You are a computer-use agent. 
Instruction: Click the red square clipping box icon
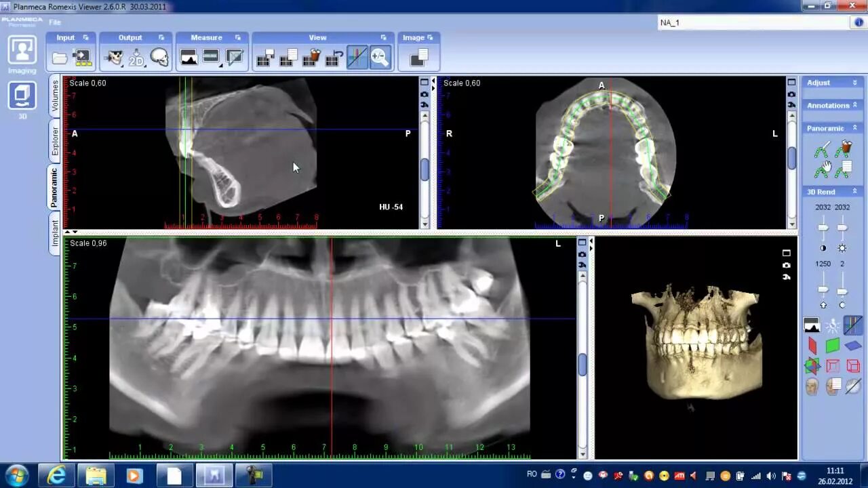pyautogui.click(x=833, y=367)
